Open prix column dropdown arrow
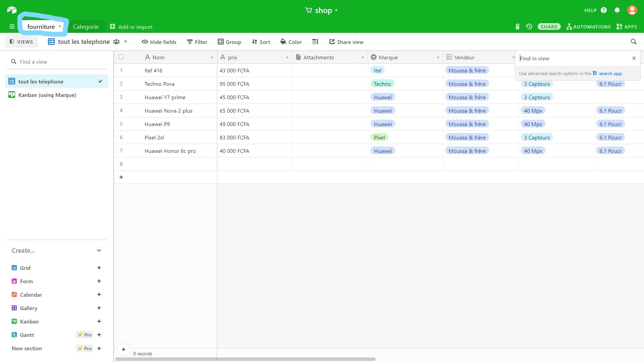This screenshot has height=362, width=644. click(287, 58)
